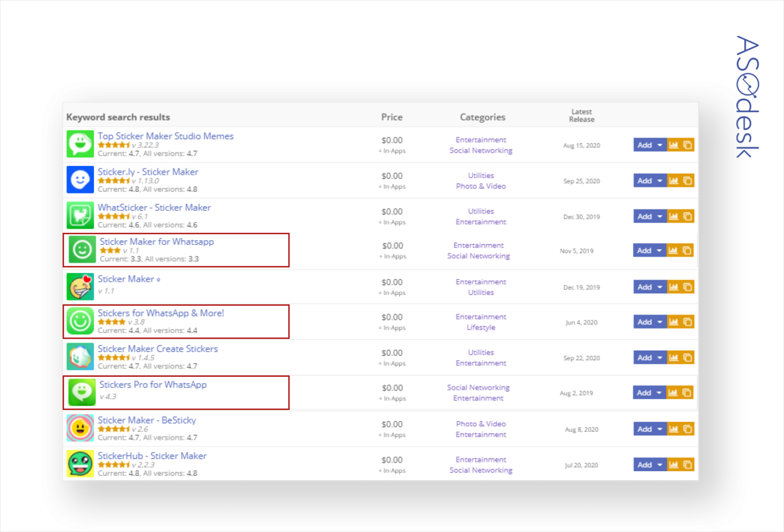Expand the Add dropdown for Sticker Maker for Whatsapp

[x=659, y=250]
